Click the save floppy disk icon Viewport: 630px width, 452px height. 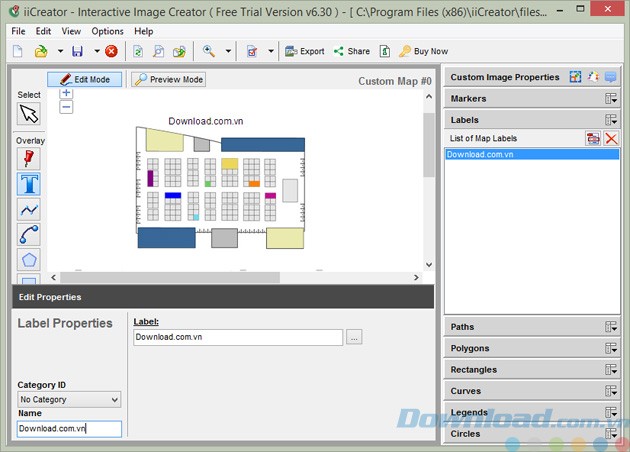[77, 51]
